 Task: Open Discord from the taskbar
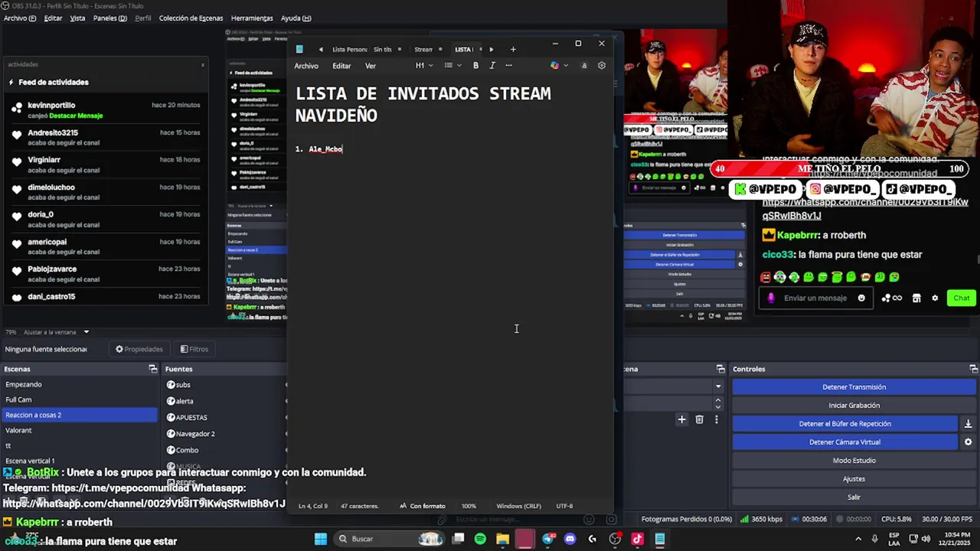pyautogui.click(x=570, y=539)
